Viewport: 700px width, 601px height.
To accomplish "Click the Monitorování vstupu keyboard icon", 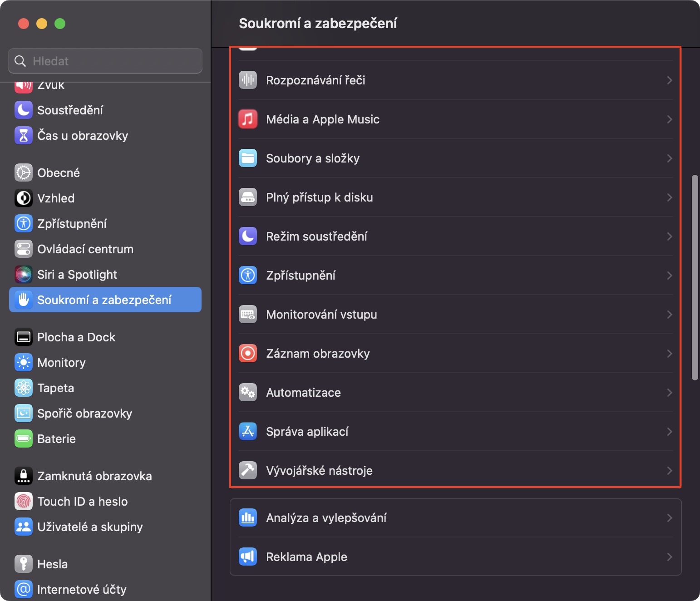I will 248,315.
